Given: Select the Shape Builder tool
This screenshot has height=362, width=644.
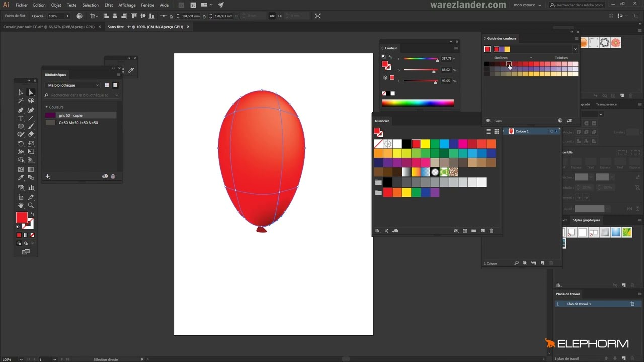Looking at the screenshot, I should pos(21,160).
